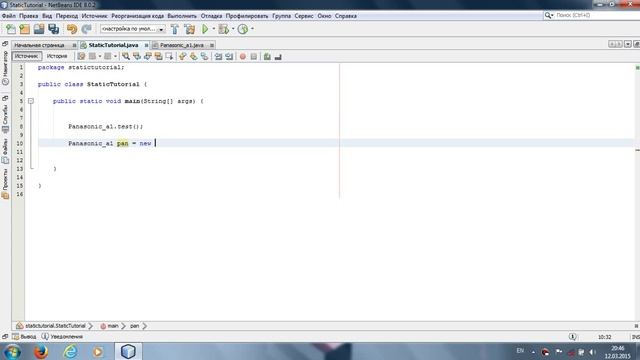Open the Выполнить menu
Image resolution: width=640 pixels, height=360 pixels.
click(x=182, y=16)
